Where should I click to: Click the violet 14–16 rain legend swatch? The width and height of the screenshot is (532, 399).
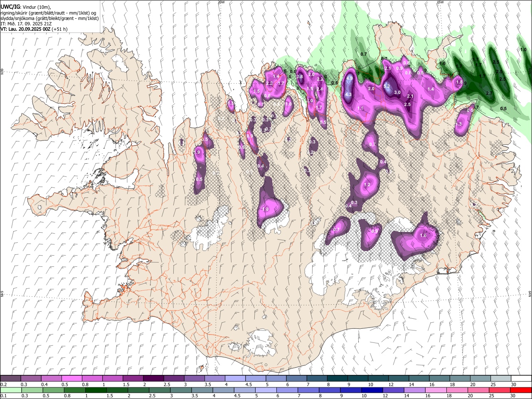coord(414,390)
